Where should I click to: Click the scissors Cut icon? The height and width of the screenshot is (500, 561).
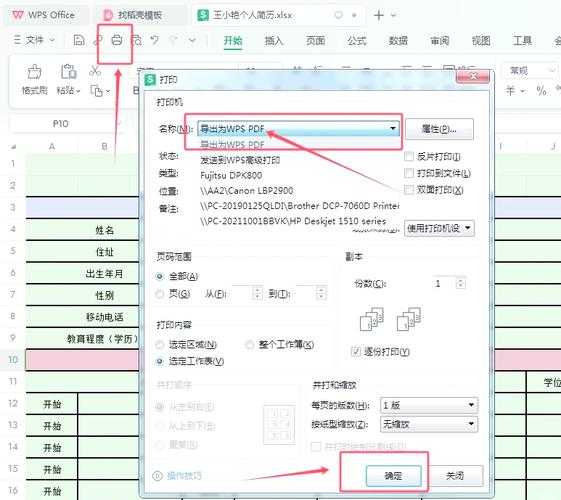click(95, 70)
